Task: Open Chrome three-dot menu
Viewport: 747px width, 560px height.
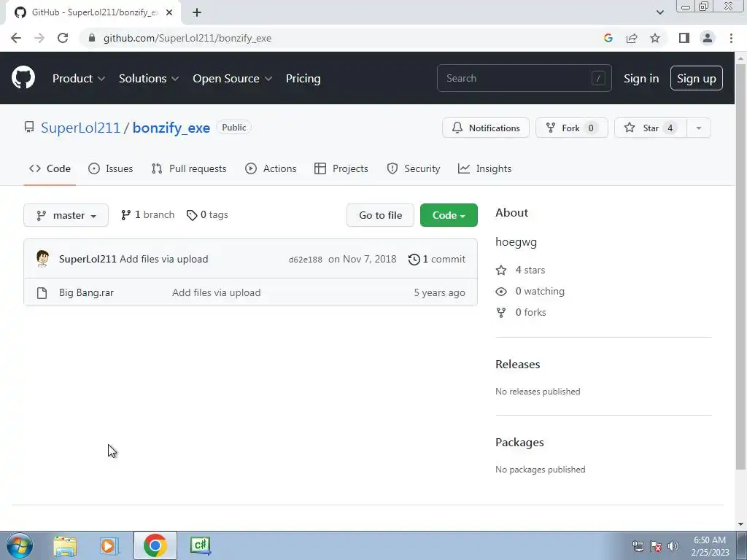Action: coord(731,38)
